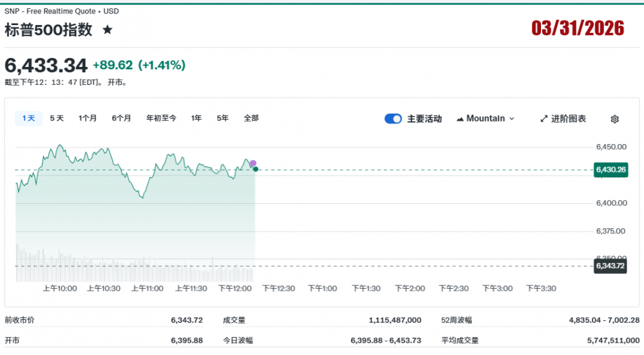Select 年初至今 year-to-date range
This screenshot has width=644, height=355.
click(x=161, y=118)
